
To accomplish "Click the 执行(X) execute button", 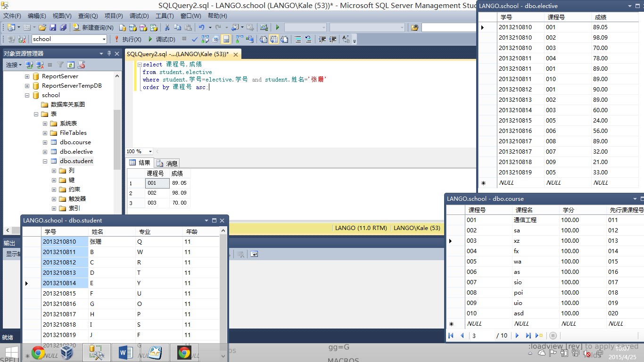I will 128,39.
